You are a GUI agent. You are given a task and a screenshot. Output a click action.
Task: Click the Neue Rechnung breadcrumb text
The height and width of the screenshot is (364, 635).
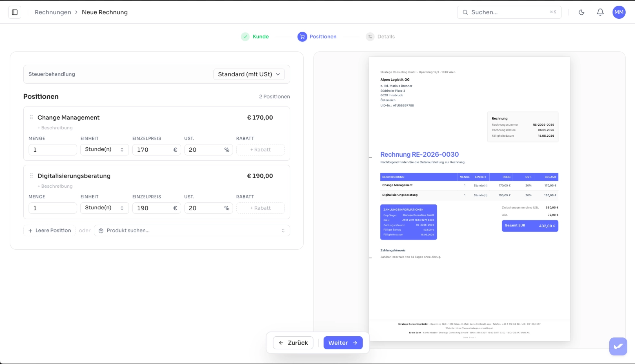point(105,12)
